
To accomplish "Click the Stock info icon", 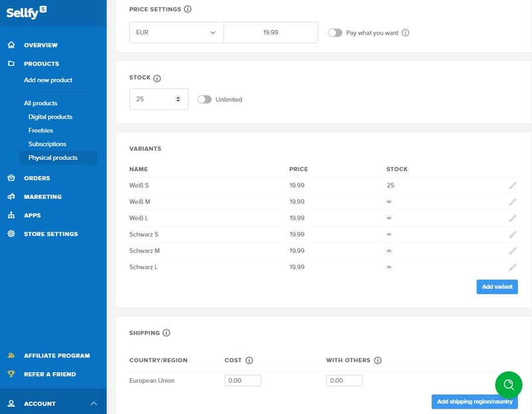I will point(157,78).
